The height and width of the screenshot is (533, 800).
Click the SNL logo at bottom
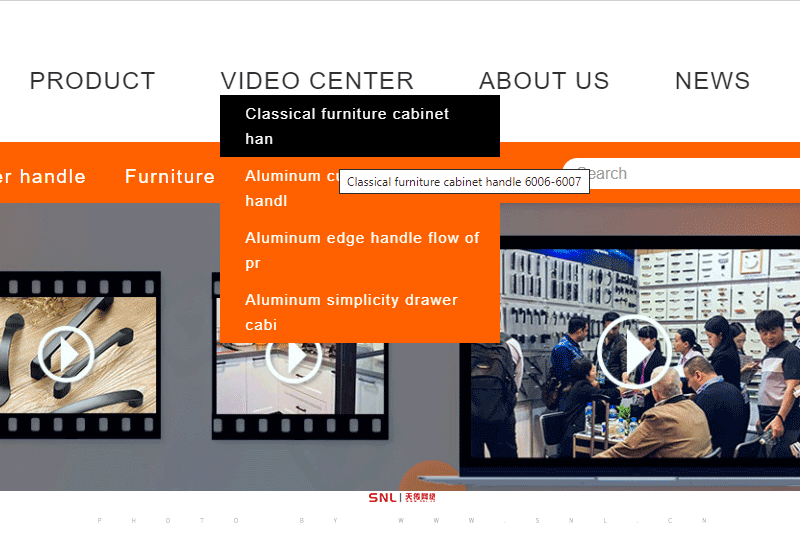click(401, 497)
